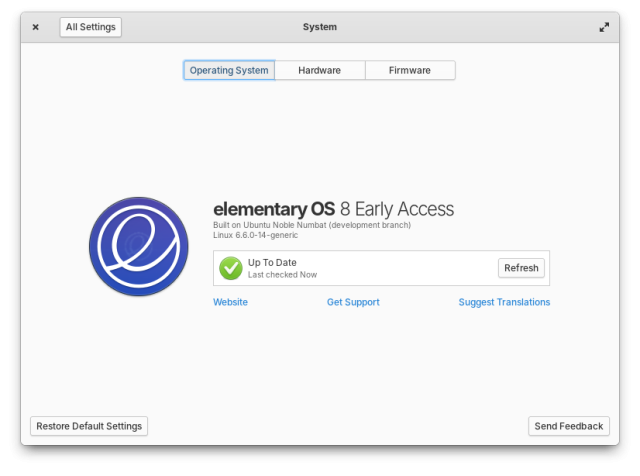This screenshot has width=640, height=476.
Task: Click Restore Default Settings
Action: pyautogui.click(x=89, y=426)
